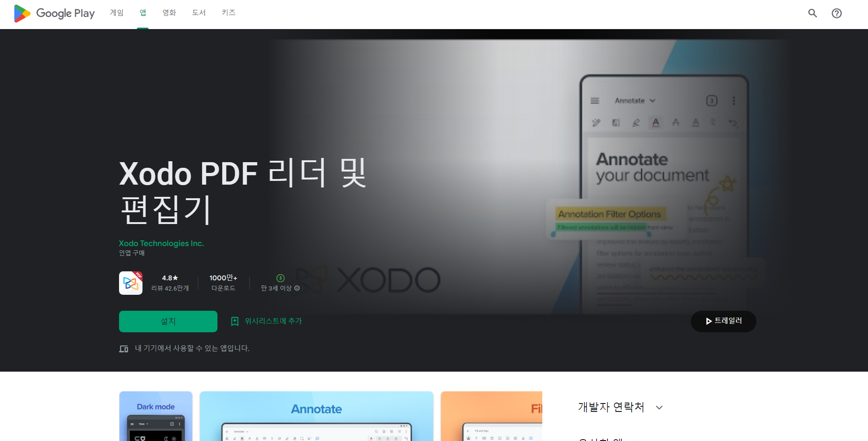Click the device availability icon
Screen dimensions: 868x441
[x=123, y=348]
